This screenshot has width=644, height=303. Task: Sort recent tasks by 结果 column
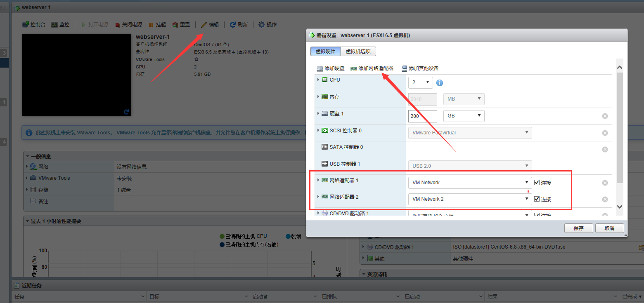point(552,296)
